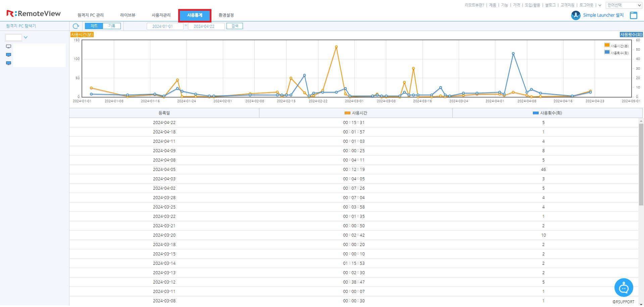The width and height of the screenshot is (644, 307).
Task: Go to the 환경설정 tab
Action: point(226,15)
